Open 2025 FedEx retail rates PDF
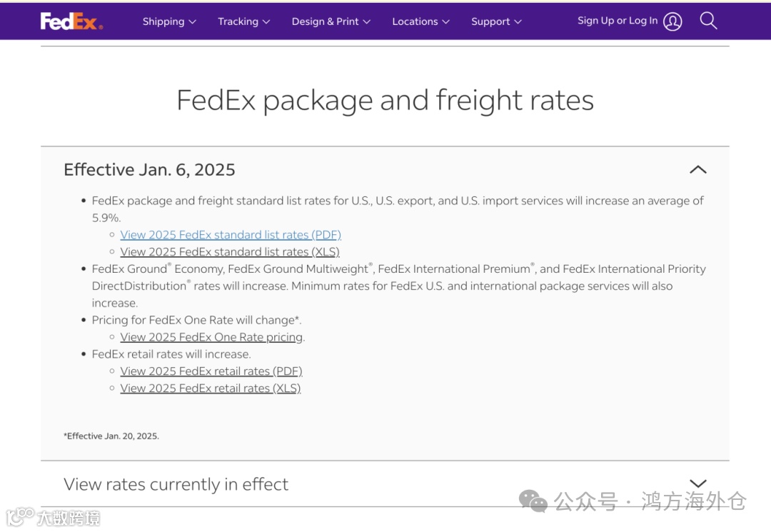This screenshot has height=532, width=771. click(x=211, y=371)
